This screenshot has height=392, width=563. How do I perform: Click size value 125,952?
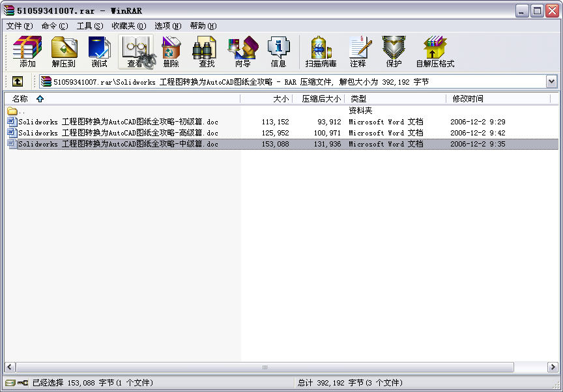tap(276, 133)
